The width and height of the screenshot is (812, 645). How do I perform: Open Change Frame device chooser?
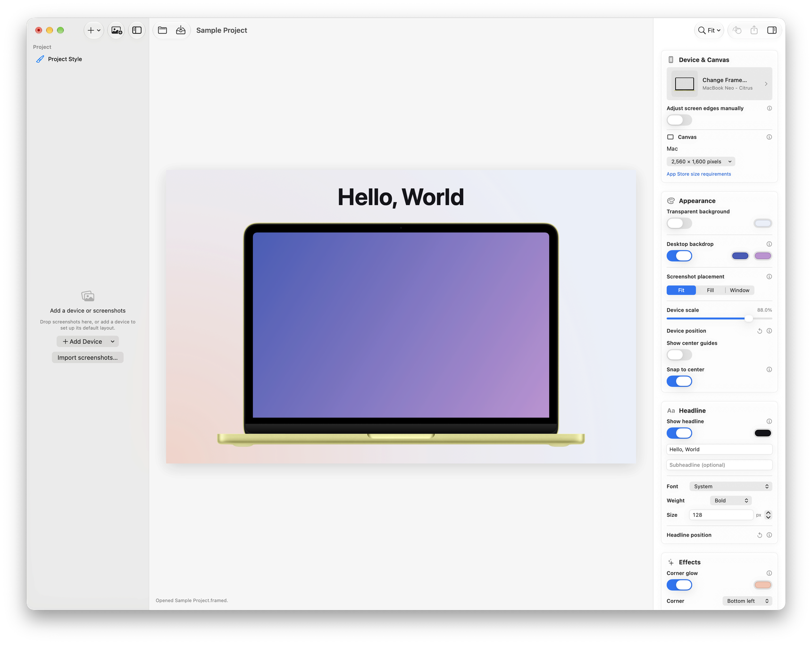click(x=720, y=84)
